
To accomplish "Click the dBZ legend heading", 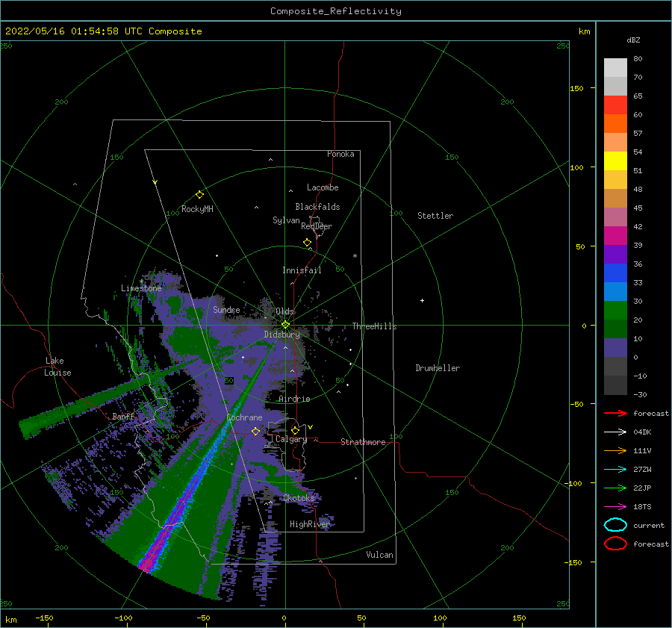I will (633, 40).
